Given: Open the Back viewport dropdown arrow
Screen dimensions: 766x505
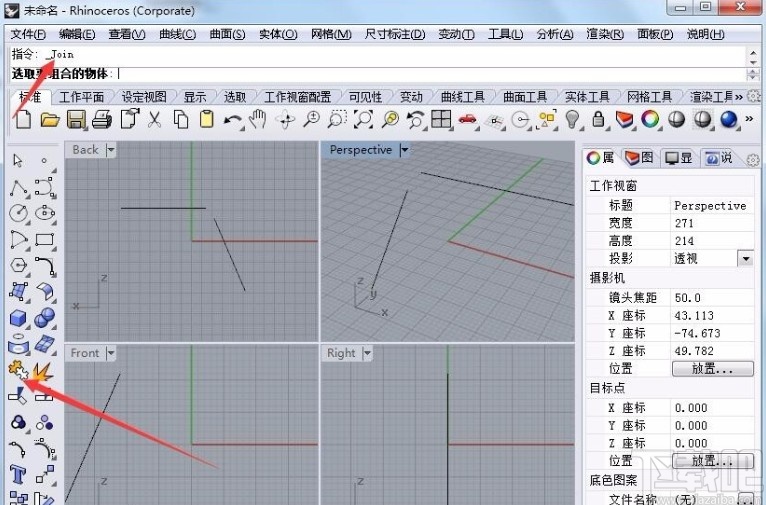Looking at the screenshot, I should click(111, 150).
